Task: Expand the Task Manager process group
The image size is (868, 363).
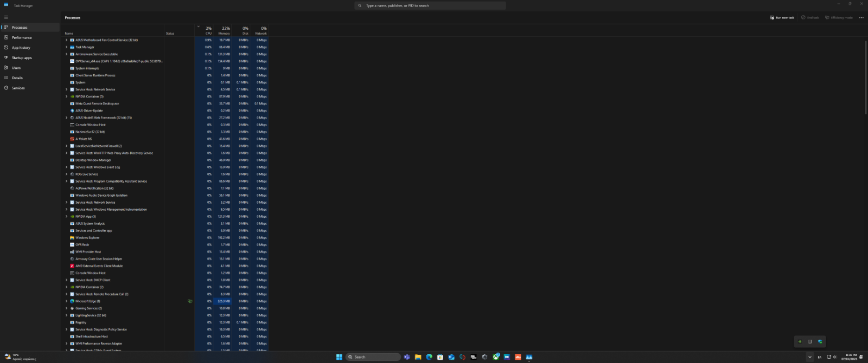Action: pos(67,47)
